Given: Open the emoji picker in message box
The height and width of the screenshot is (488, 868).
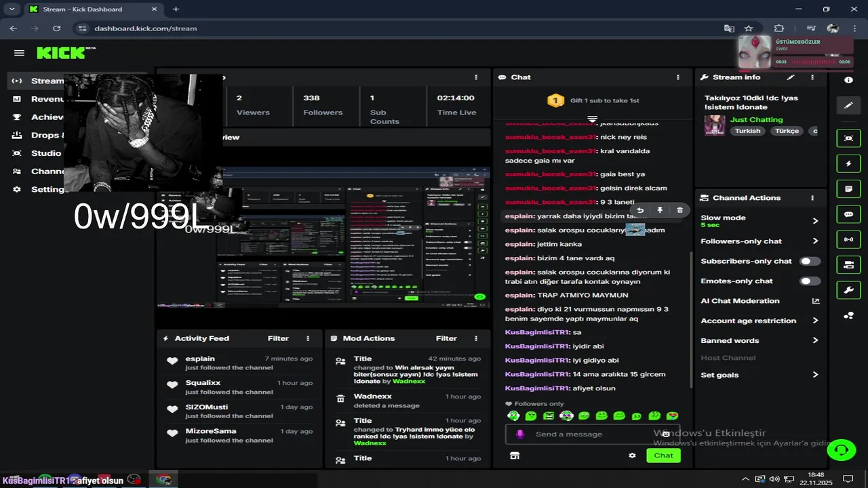Looking at the screenshot, I should (666, 434).
